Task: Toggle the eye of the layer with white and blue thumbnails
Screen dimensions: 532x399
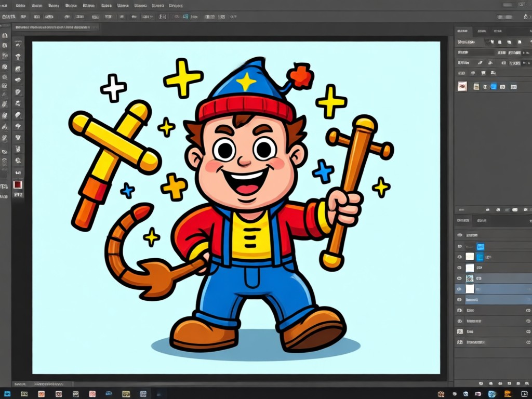Action: point(459,257)
